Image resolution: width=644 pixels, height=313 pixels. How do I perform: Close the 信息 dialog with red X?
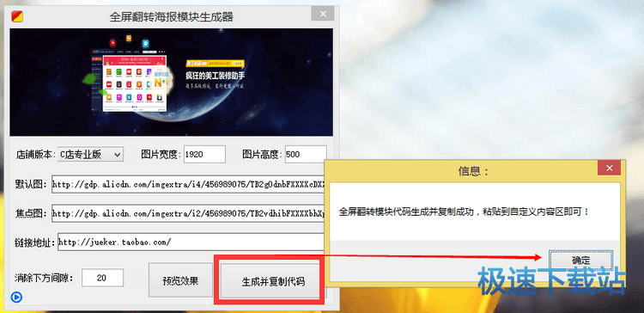[x=609, y=169]
